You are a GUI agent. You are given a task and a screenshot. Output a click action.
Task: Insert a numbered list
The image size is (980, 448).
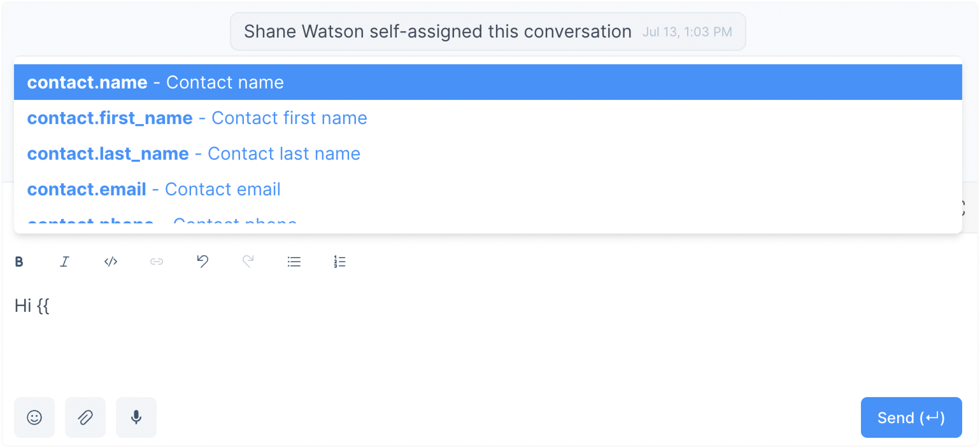pos(339,262)
